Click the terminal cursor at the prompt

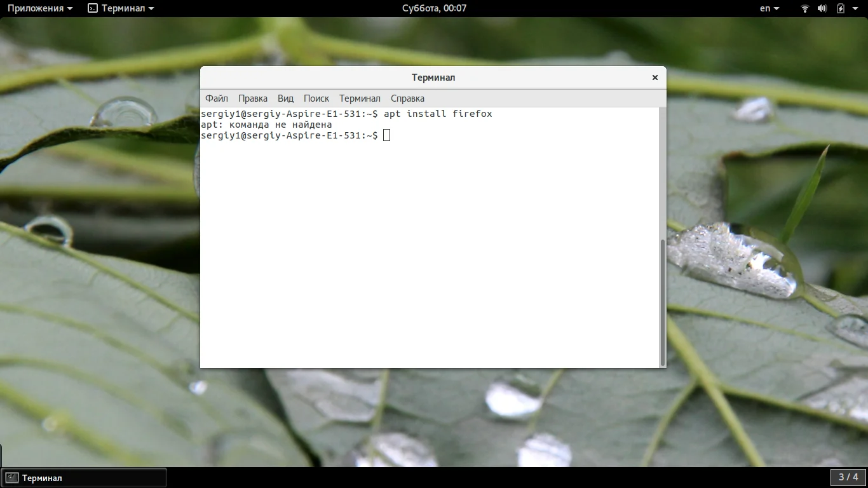386,135
